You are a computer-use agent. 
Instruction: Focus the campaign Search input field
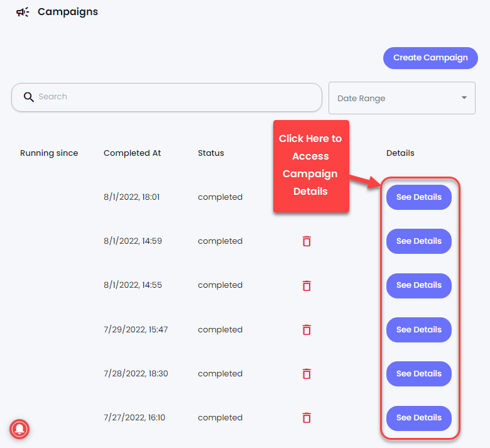coord(166,97)
